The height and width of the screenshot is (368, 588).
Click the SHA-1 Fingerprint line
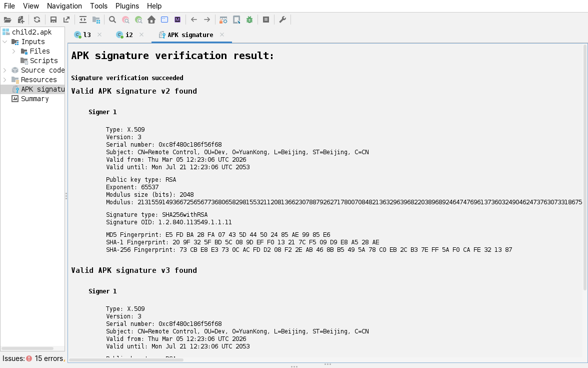click(x=242, y=242)
